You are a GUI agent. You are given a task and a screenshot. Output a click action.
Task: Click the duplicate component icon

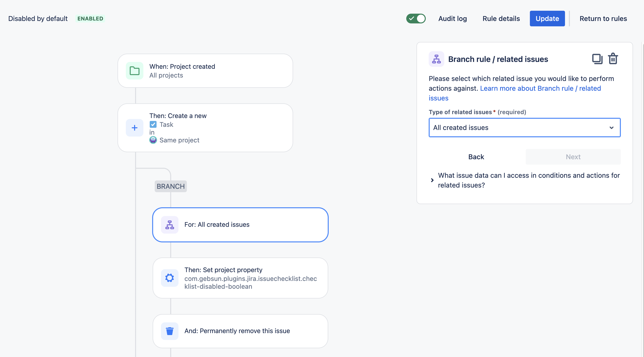tap(597, 59)
